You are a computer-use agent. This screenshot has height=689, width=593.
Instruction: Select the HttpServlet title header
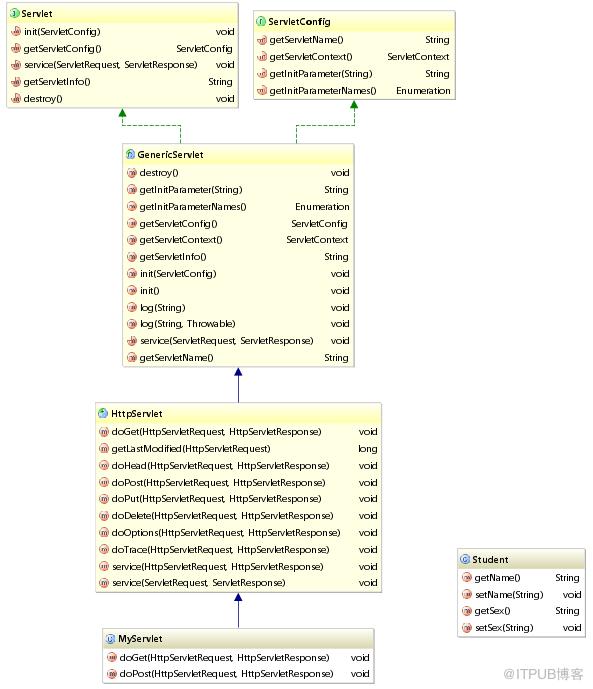239,413
